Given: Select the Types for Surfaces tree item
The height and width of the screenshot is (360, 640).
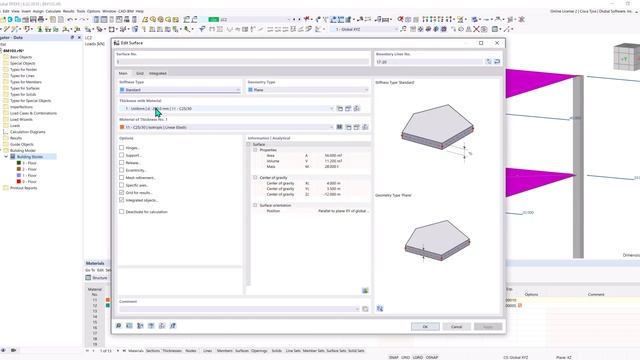Looking at the screenshot, I should pyautogui.click(x=24, y=88).
